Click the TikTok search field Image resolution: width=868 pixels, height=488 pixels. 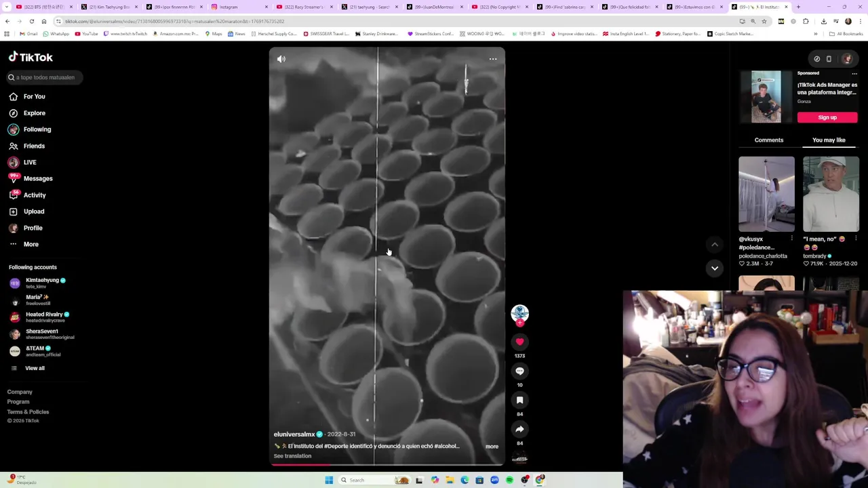(45, 77)
